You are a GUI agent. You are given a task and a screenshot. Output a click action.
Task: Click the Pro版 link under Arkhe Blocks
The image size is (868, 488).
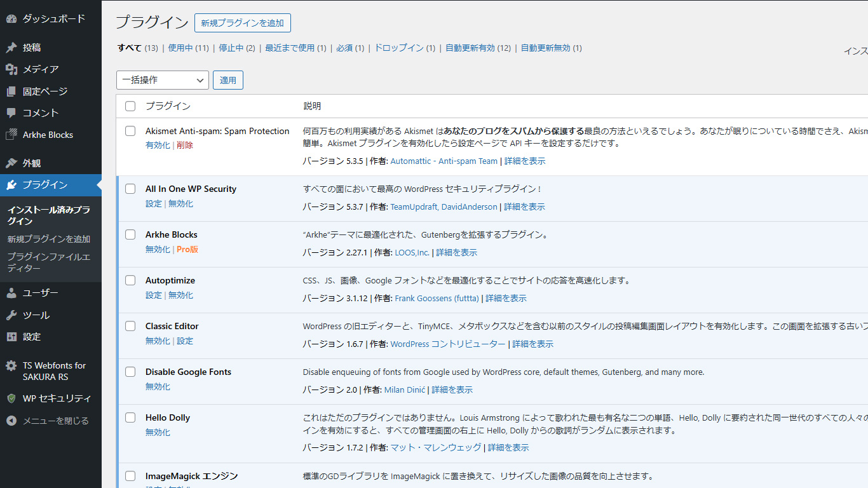(x=187, y=249)
